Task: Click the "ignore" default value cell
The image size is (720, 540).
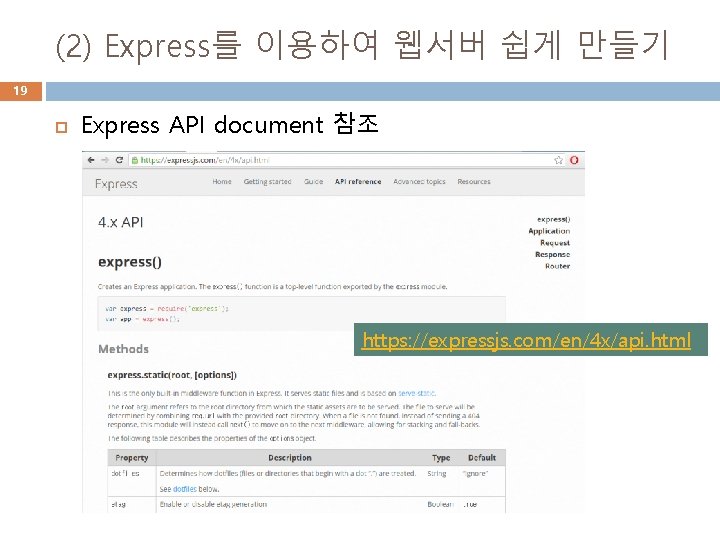Action: point(475,473)
